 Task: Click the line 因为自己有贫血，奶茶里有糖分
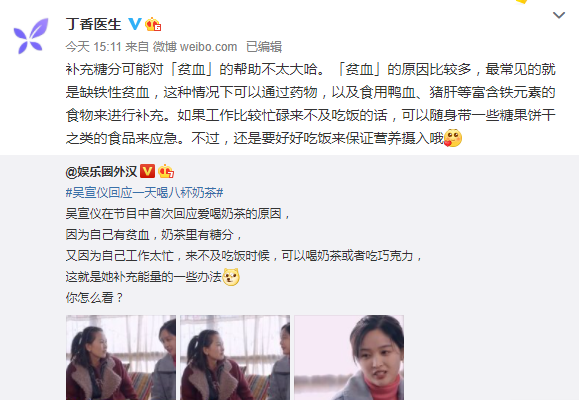(x=154, y=235)
